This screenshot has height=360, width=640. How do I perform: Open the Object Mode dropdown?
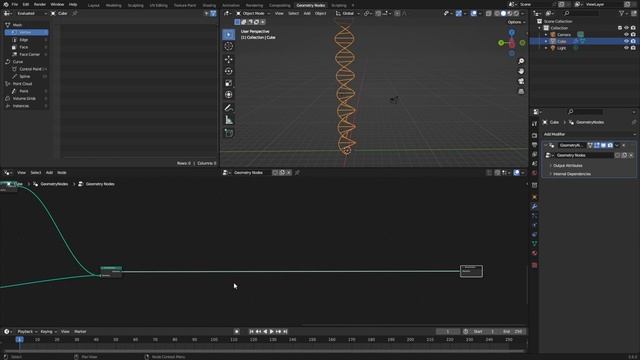coord(253,13)
